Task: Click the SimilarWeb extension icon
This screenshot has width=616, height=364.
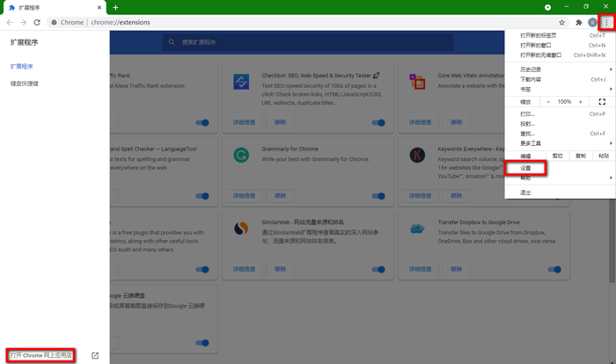Action: click(241, 228)
